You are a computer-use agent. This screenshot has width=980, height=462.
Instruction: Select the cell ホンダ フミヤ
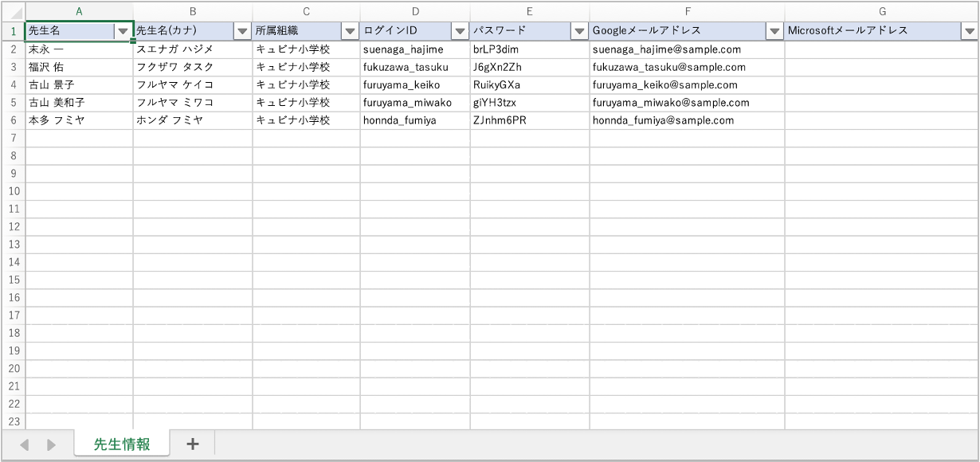click(x=193, y=120)
